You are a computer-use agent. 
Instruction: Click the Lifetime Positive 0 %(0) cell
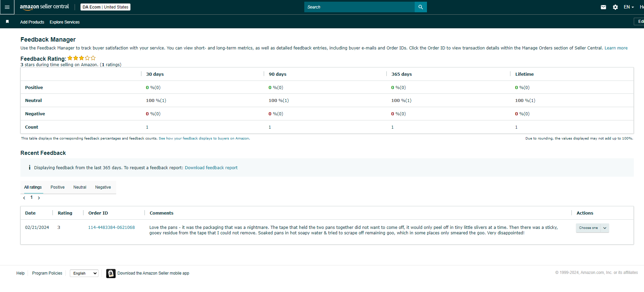(x=522, y=88)
